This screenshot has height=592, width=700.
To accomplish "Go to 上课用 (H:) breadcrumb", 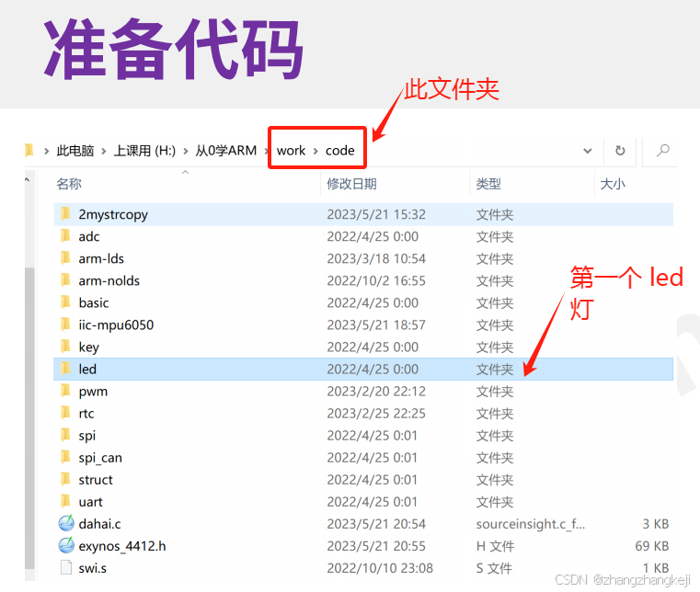I will tap(144, 151).
